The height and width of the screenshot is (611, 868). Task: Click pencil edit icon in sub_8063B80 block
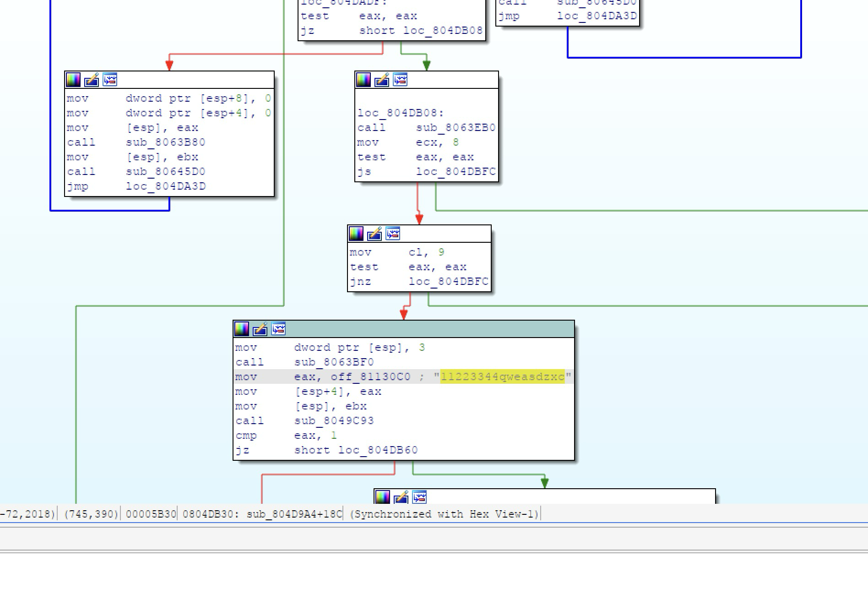(x=92, y=80)
